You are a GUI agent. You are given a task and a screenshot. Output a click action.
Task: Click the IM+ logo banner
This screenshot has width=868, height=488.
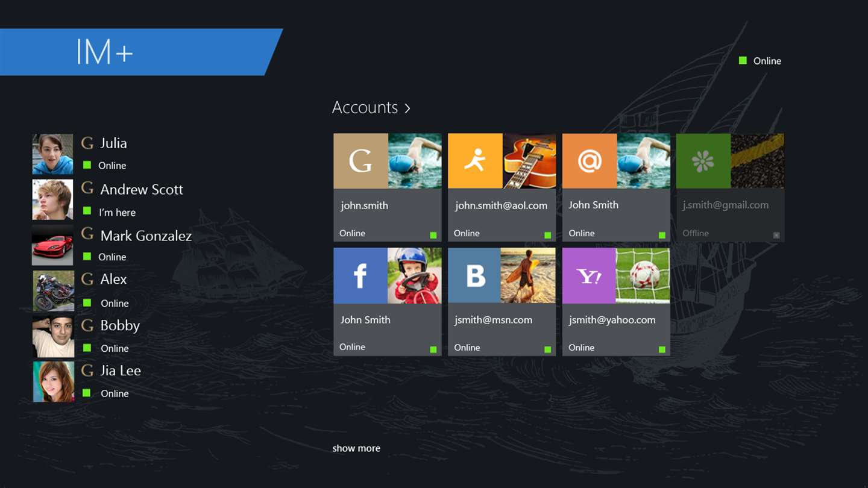point(141,52)
